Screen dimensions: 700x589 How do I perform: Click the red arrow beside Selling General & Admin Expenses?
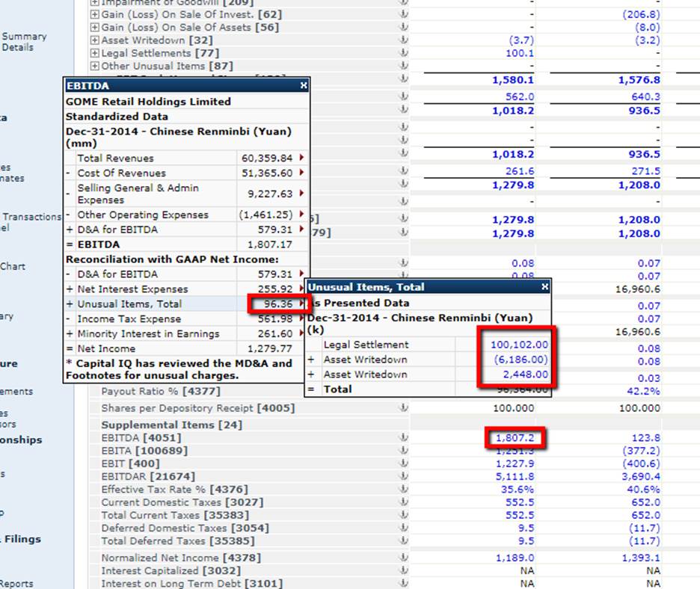click(x=302, y=193)
